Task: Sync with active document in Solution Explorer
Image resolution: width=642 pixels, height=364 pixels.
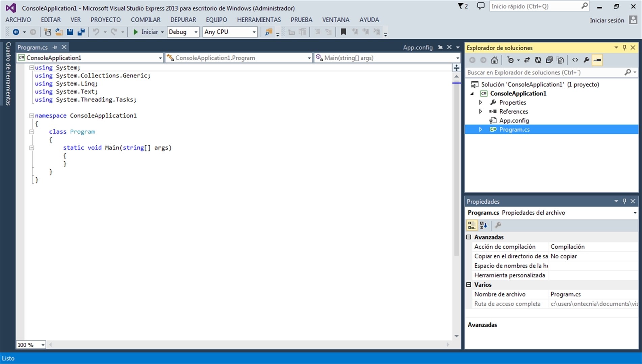Action: [527, 60]
